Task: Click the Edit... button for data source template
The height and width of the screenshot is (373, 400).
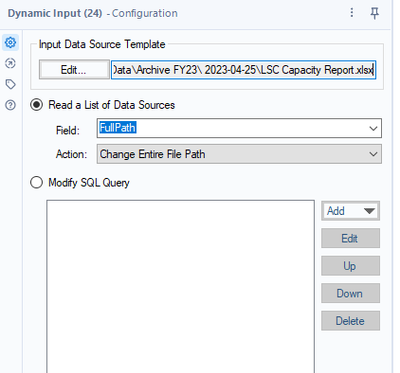Action: pos(74,69)
